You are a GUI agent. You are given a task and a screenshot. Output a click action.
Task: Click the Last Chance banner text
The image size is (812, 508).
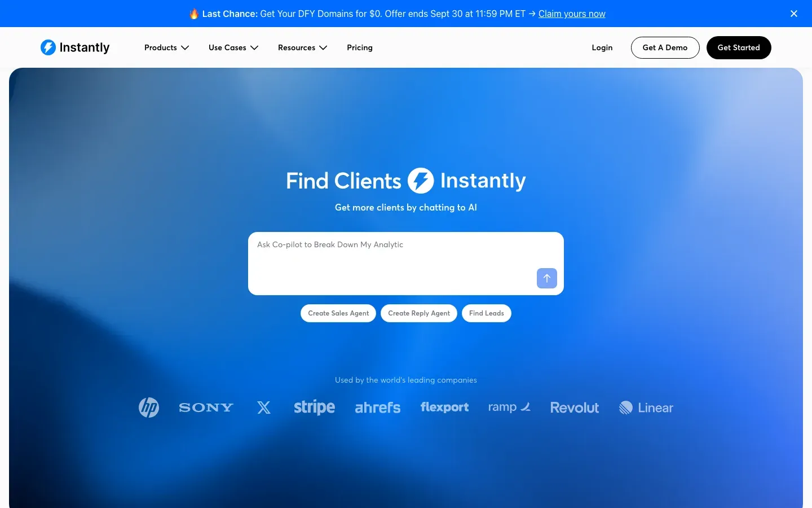click(x=230, y=14)
